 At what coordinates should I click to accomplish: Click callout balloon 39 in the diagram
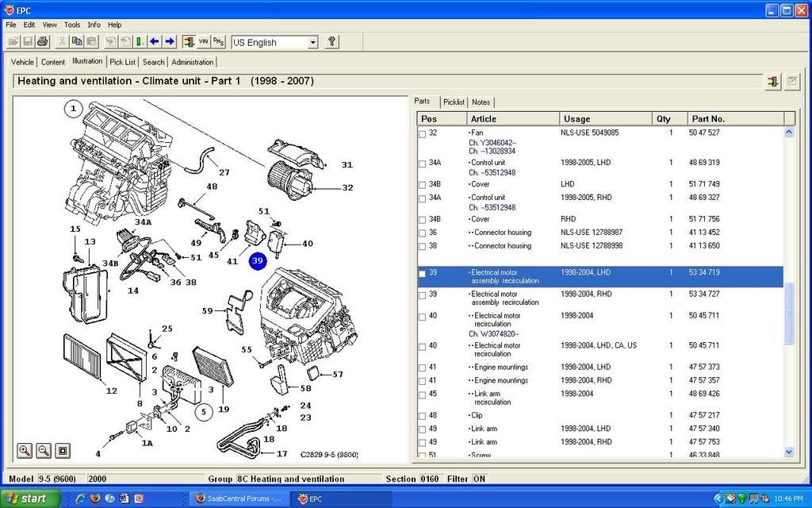[x=256, y=260]
